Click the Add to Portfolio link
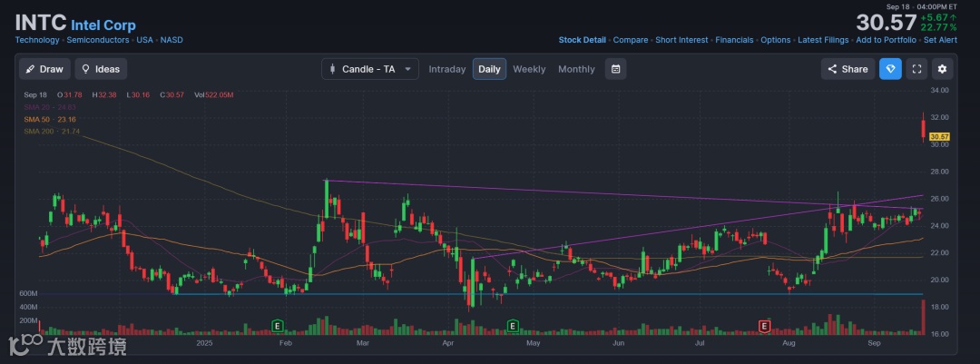This screenshot has width=980, height=364. (x=887, y=39)
